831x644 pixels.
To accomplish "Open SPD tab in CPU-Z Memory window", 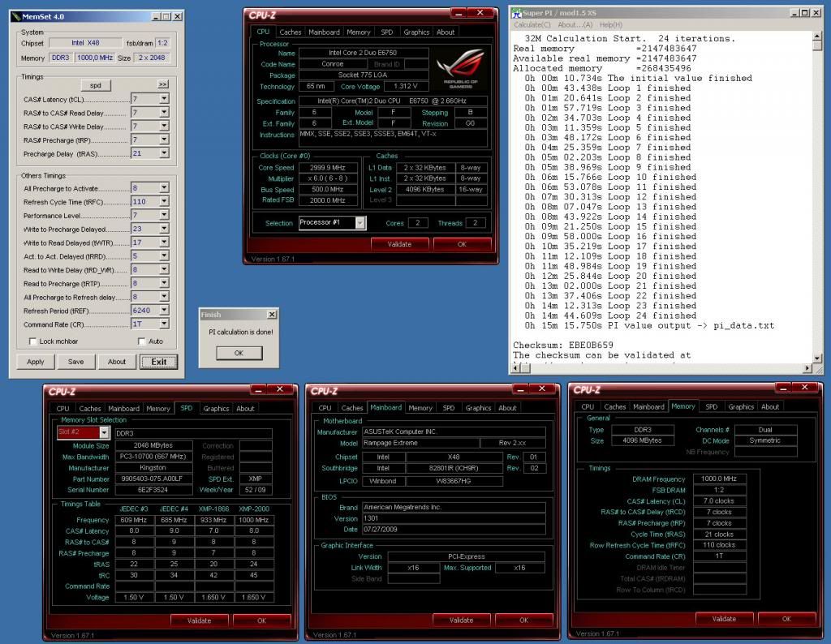I will (x=711, y=407).
